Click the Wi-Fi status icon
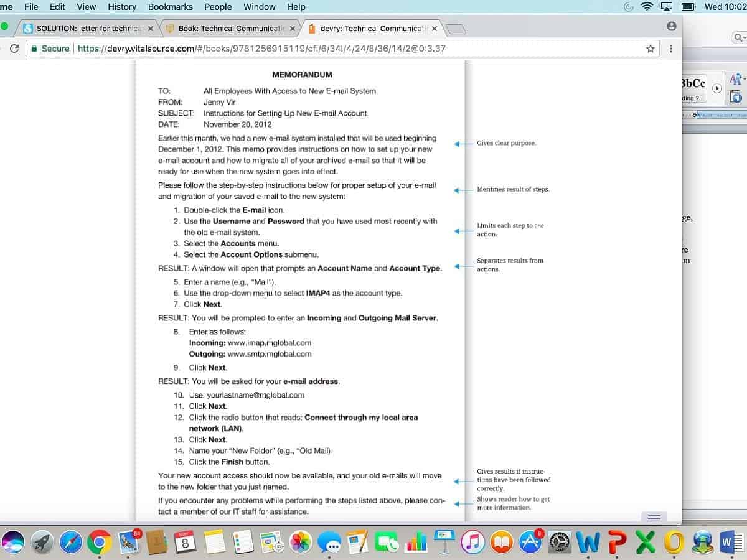747x560 pixels. (x=647, y=7)
